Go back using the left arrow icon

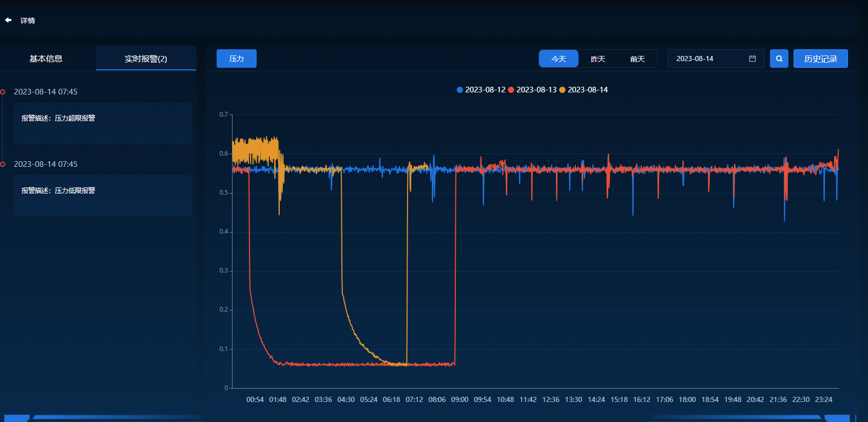[8, 20]
